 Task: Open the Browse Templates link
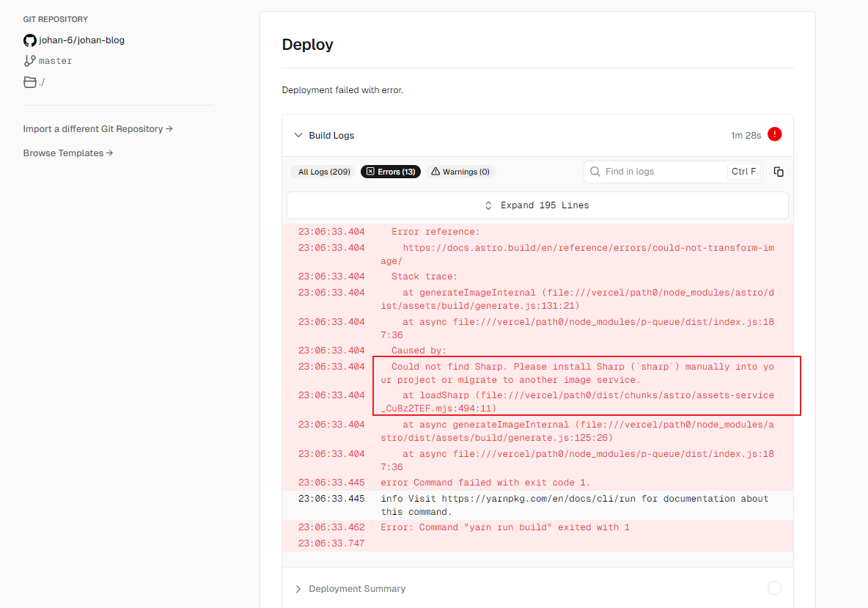coord(68,153)
